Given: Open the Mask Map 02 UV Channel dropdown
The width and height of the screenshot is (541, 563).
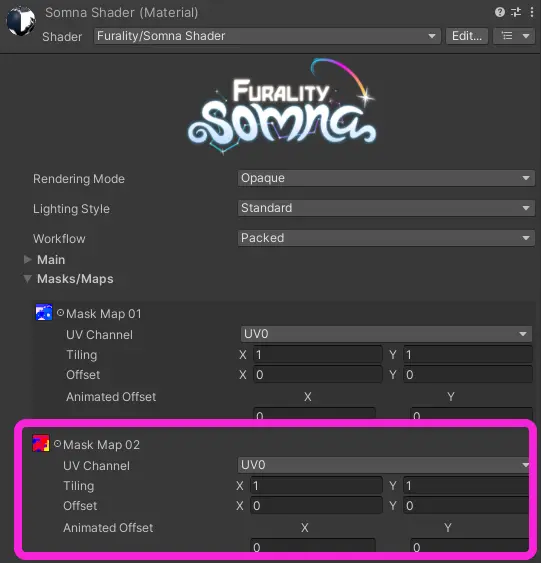Looking at the screenshot, I should click(383, 465).
